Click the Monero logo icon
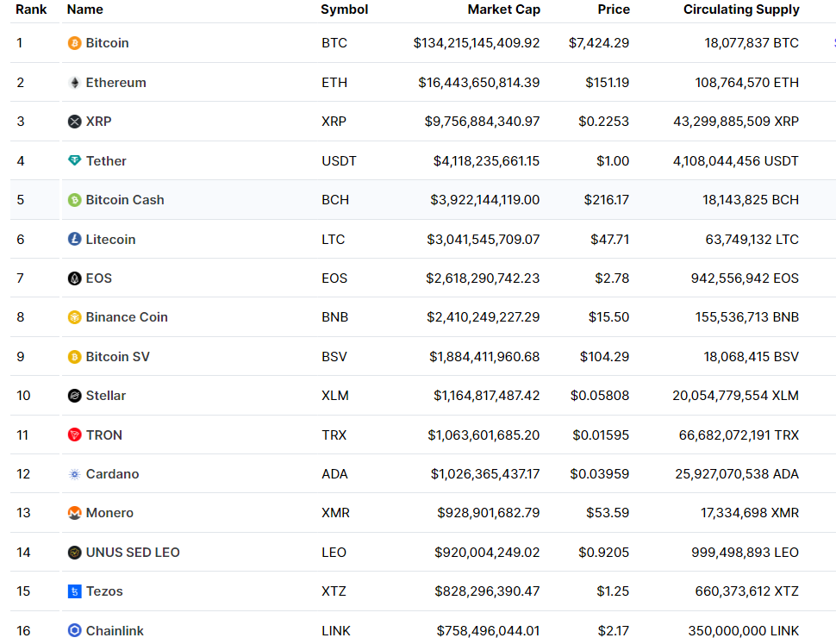Viewport: 836px width, 644px height. pos(75,513)
